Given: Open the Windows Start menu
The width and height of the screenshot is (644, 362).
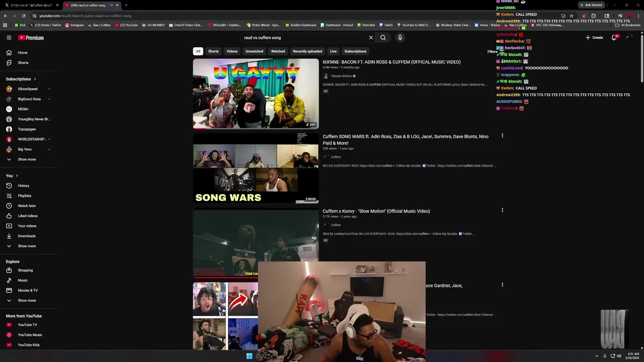Looking at the screenshot, I should point(249,356).
